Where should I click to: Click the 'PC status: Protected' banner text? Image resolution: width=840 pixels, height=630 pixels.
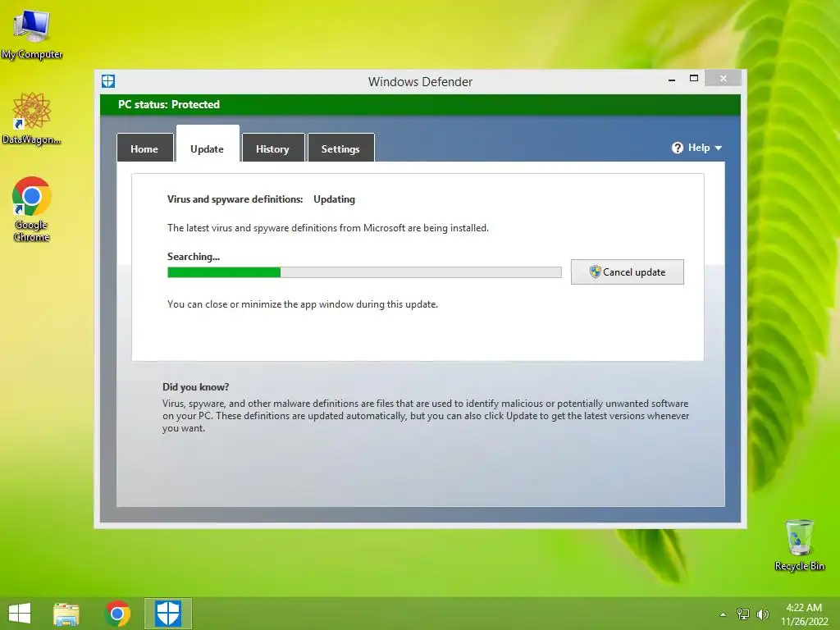click(169, 104)
